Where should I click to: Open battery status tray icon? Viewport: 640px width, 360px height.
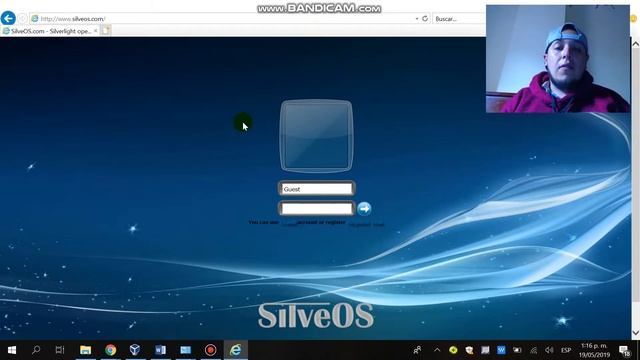(x=517, y=350)
